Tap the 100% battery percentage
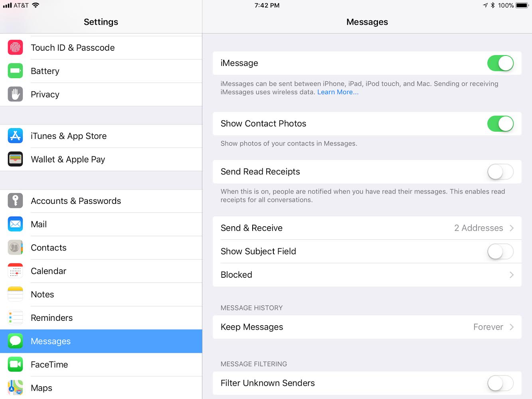The height and width of the screenshot is (399, 532). click(x=506, y=5)
